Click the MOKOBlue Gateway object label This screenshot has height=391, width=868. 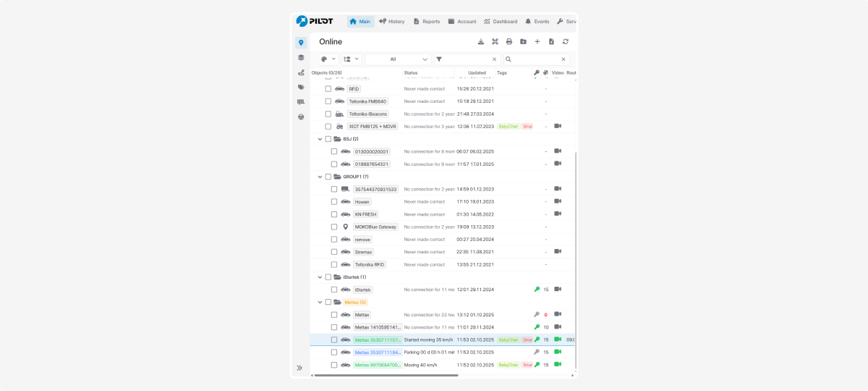coord(373,227)
